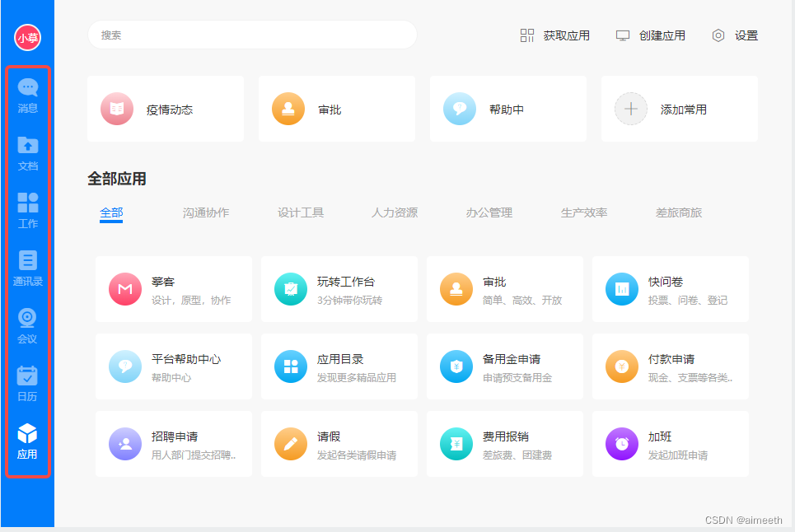Open the 疫情动态 pinned app icon
This screenshot has width=795, height=532.
117,109
